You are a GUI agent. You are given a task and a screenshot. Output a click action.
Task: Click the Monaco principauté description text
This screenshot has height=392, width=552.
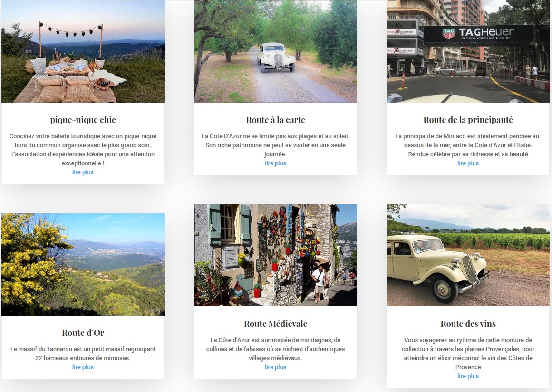pos(468,145)
